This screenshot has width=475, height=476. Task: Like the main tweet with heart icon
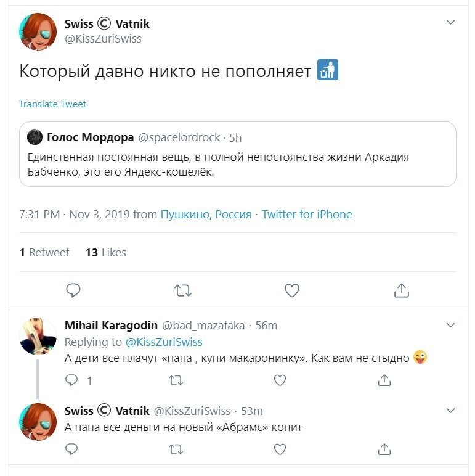pos(292,290)
